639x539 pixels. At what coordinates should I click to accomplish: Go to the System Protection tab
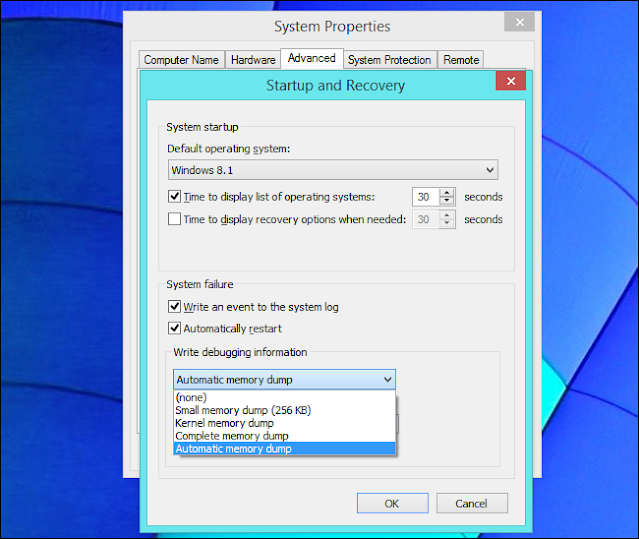click(390, 60)
